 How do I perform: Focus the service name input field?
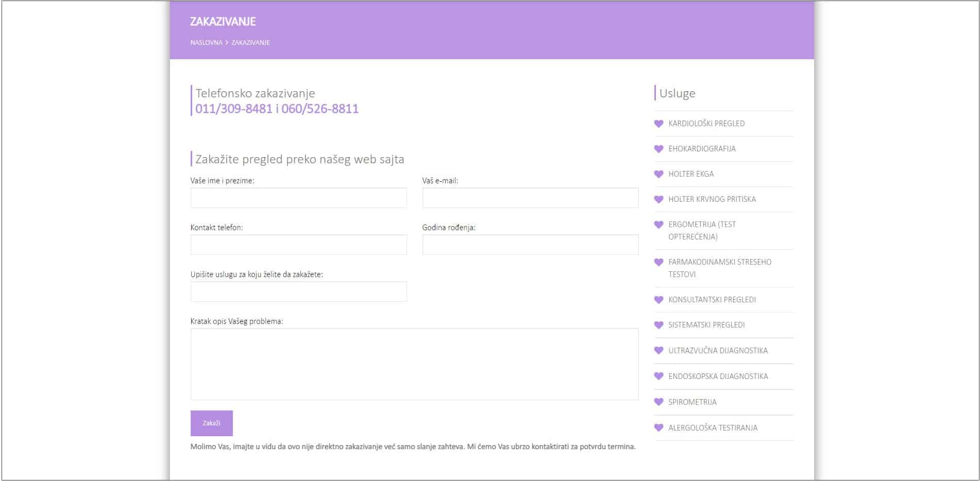tap(298, 291)
